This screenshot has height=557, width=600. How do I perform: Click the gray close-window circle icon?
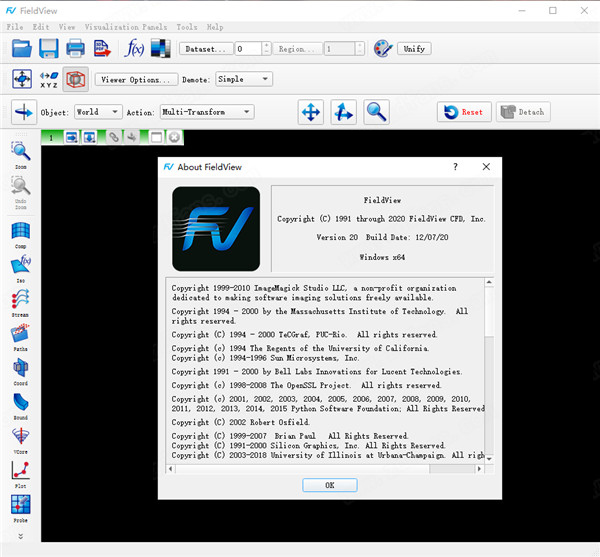(x=174, y=137)
